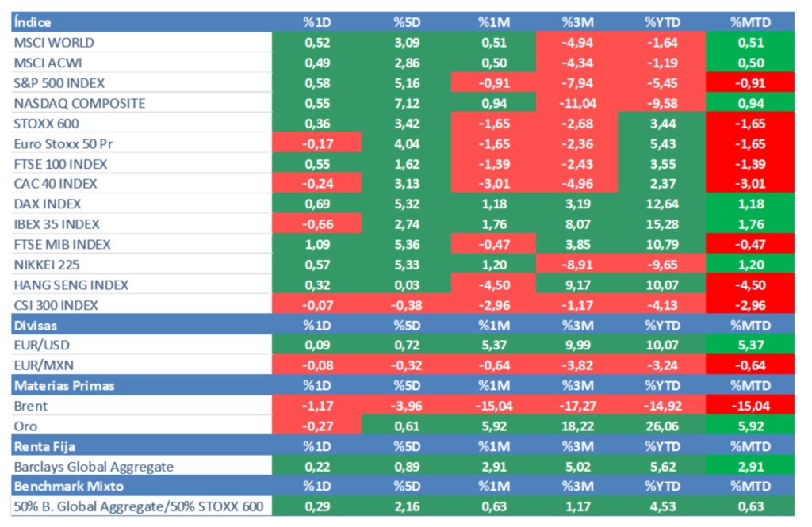Click the EUR/MXN %1D value -0,08
This screenshot has width=812, height=527.
click(317, 365)
